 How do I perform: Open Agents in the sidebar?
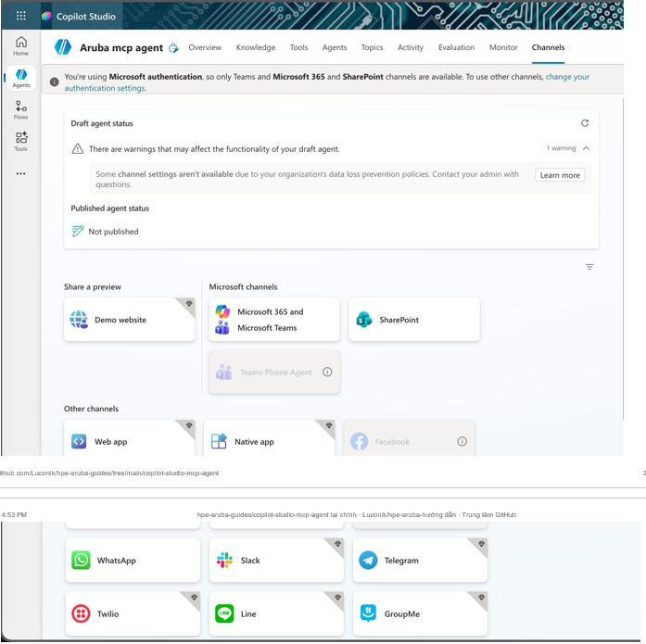click(x=21, y=78)
